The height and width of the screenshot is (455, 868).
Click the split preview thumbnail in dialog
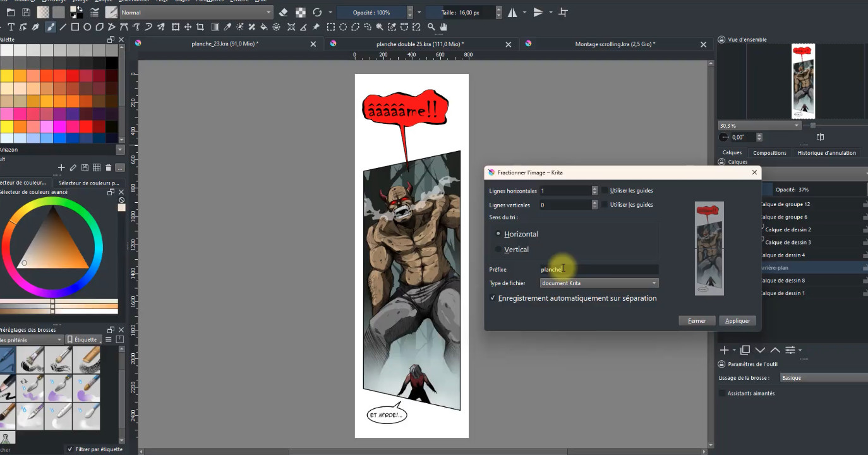pos(709,248)
